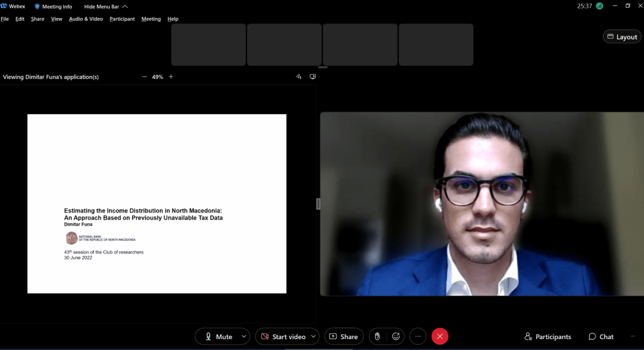Open the emoji reactions picker
The height and width of the screenshot is (350, 644).
[x=396, y=337]
